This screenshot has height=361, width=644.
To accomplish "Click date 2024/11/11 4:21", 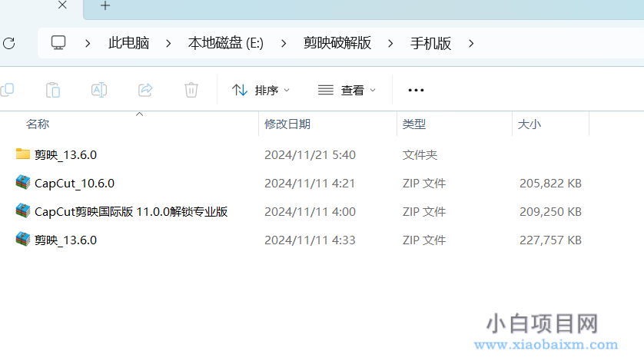I will pos(310,183).
